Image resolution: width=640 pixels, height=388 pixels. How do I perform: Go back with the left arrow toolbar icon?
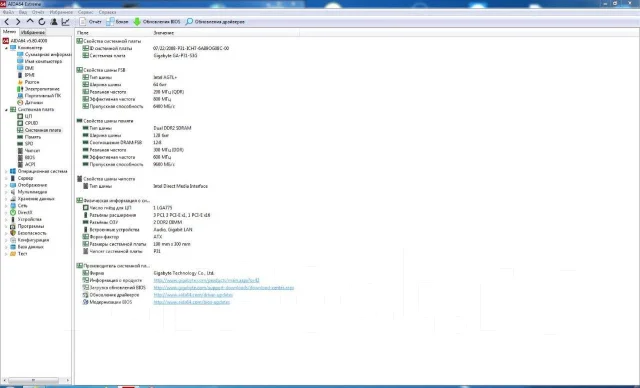click(7, 22)
